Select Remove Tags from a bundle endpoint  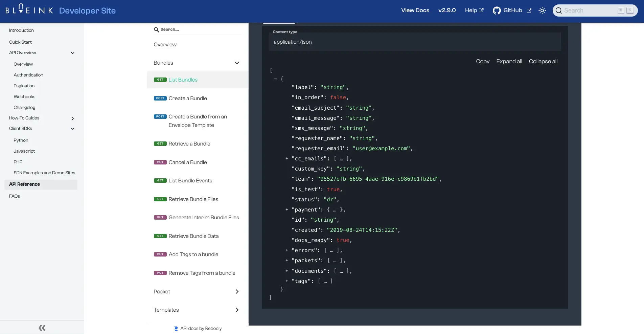(202, 273)
